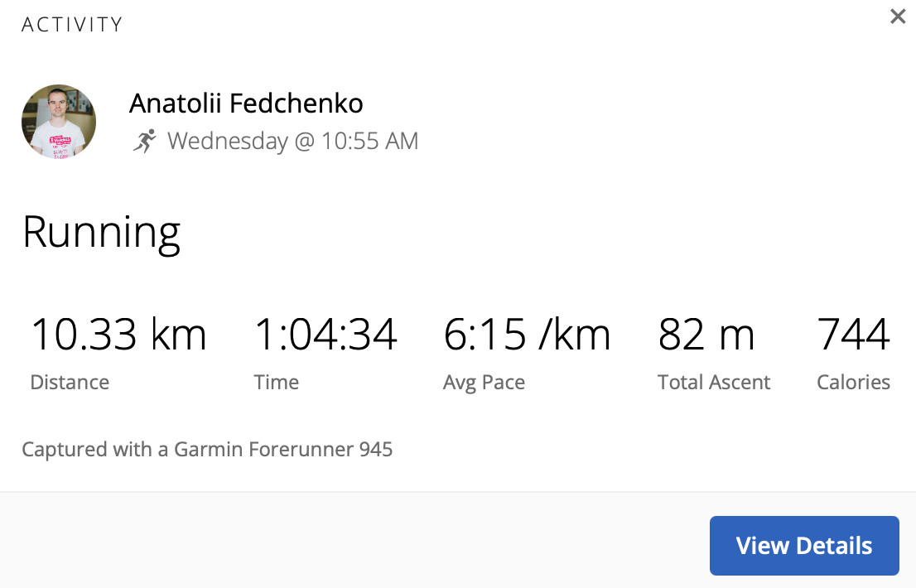The height and width of the screenshot is (588, 916).
Task: Select the 744 calories value
Action: pyautogui.click(x=854, y=335)
